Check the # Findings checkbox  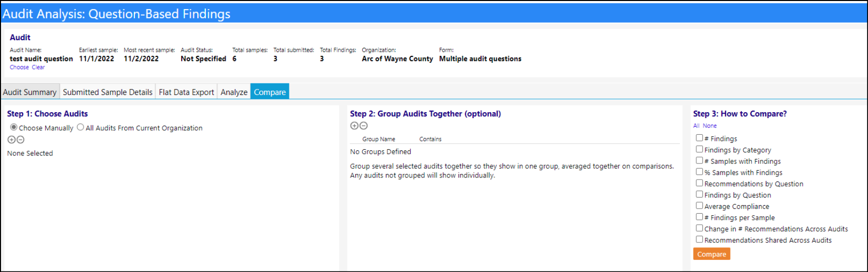[x=699, y=138]
